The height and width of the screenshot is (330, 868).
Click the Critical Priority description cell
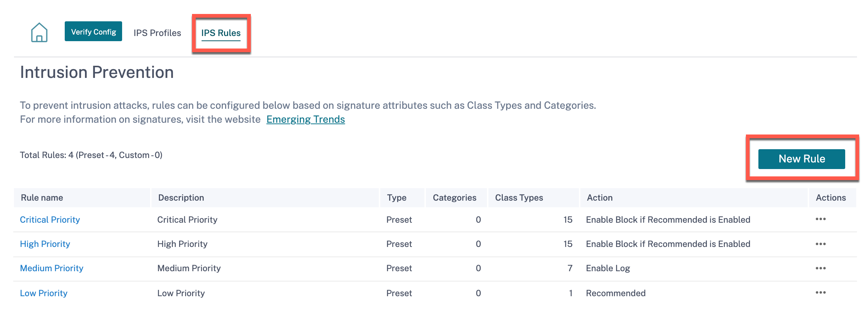[187, 219]
